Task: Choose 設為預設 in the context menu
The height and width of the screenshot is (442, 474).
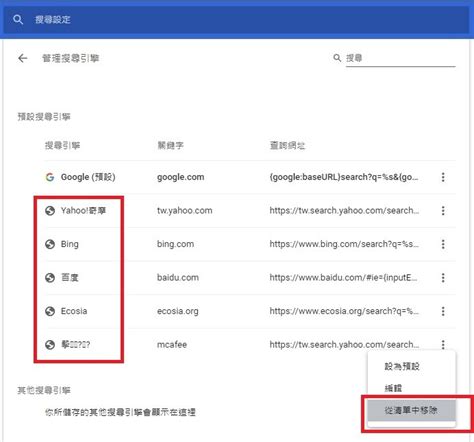Action: coord(411,366)
